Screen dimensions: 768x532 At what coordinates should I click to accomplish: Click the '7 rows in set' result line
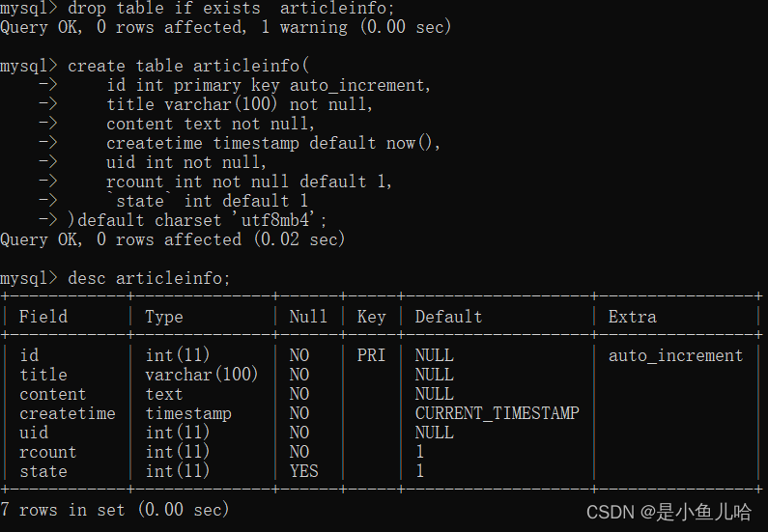(x=115, y=510)
